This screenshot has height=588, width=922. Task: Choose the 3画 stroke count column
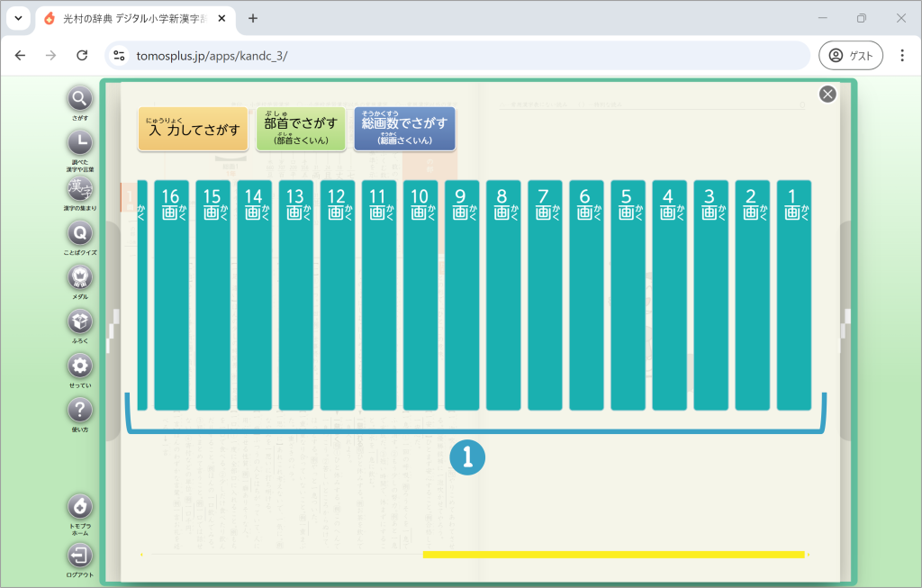pyautogui.click(x=711, y=295)
